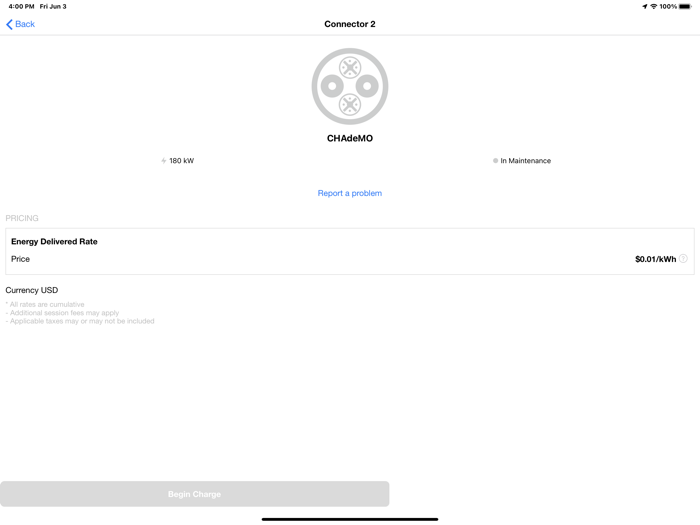This screenshot has width=700, height=525.
Task: Click the 4:00 PM clock in status bar
Action: tap(21, 6)
